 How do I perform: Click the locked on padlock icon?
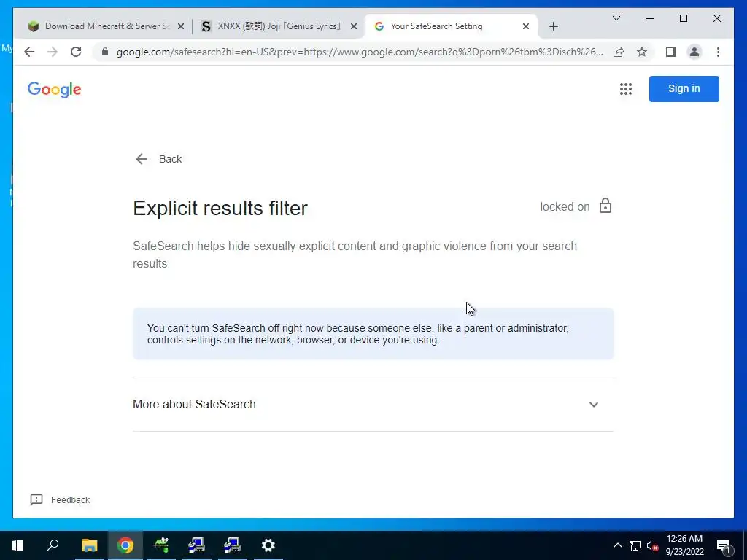tap(605, 206)
